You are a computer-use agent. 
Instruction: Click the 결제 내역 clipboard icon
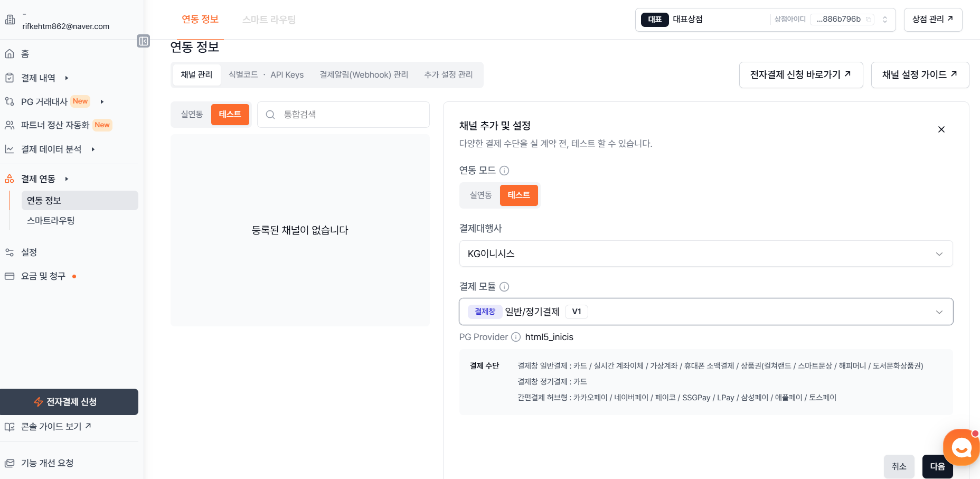pos(10,78)
